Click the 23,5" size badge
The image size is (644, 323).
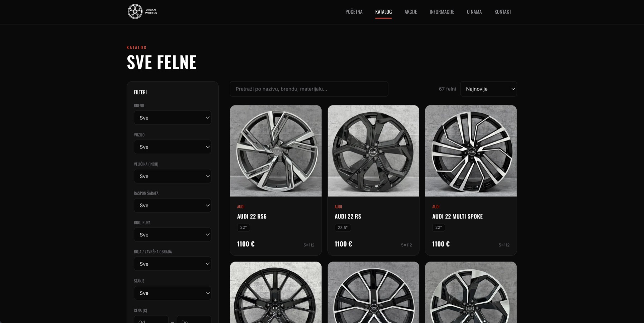(343, 227)
